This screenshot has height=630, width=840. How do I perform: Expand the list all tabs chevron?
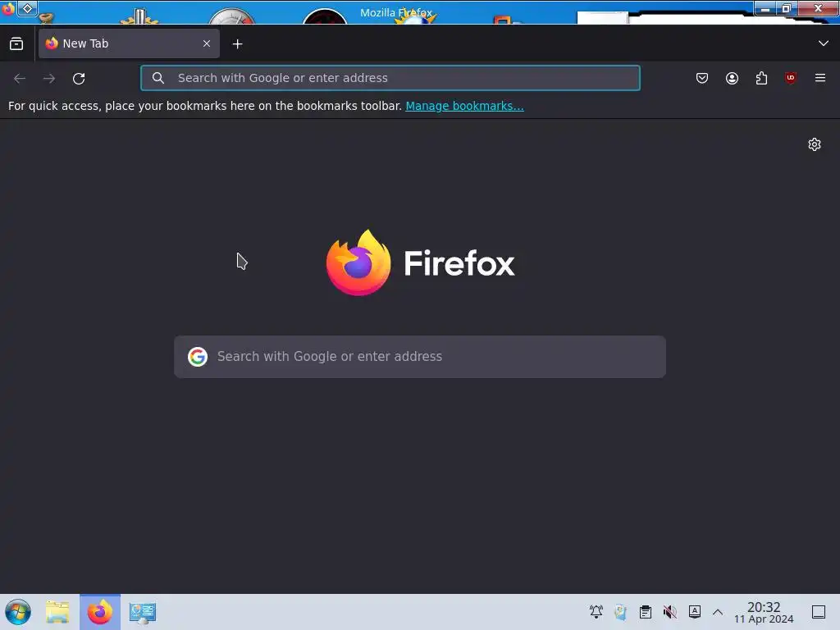824,43
